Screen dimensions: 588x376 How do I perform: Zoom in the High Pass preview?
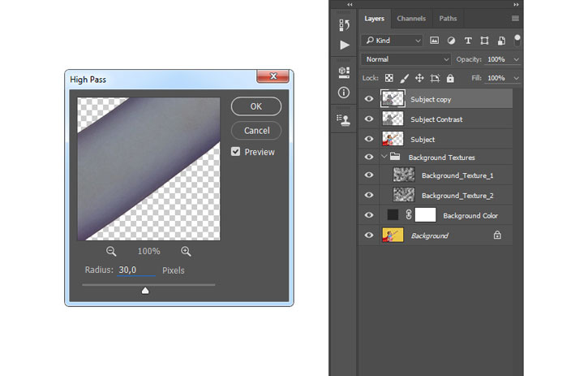pyautogui.click(x=186, y=251)
